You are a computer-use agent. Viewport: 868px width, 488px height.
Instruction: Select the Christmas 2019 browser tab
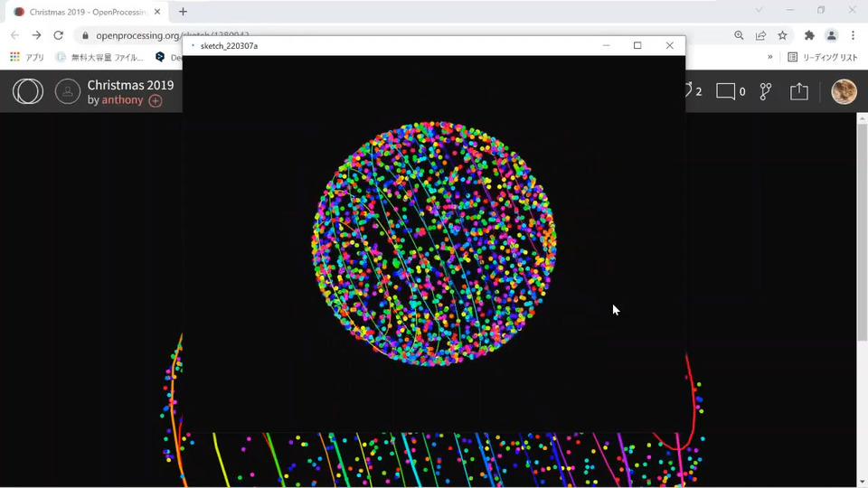point(88,12)
